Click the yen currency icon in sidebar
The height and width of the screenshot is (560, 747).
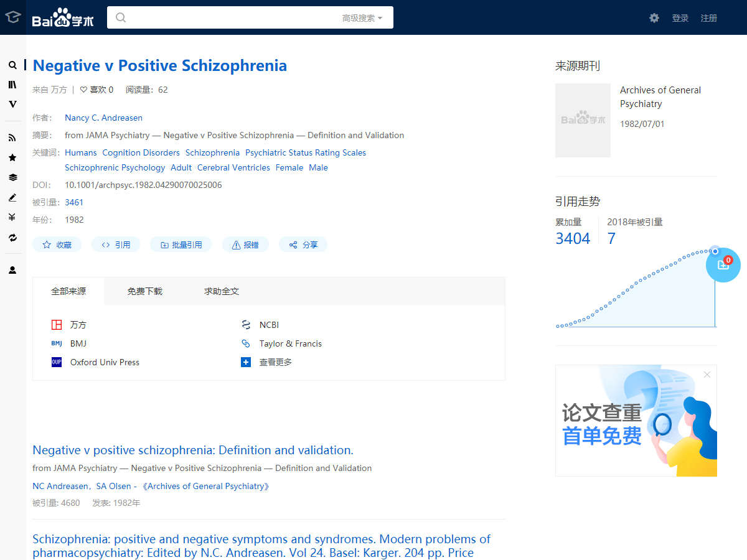pos(12,217)
